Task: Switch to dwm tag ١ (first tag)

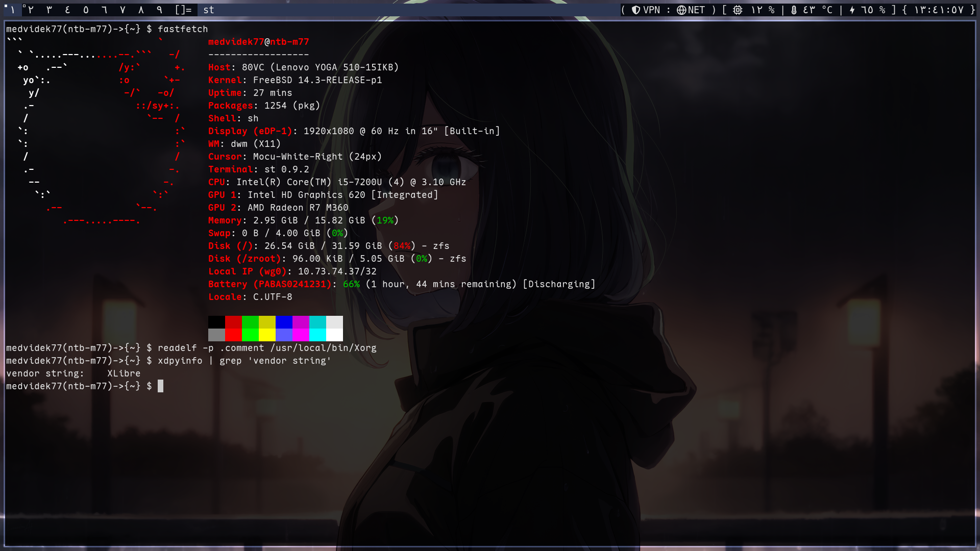Action: click(x=12, y=10)
